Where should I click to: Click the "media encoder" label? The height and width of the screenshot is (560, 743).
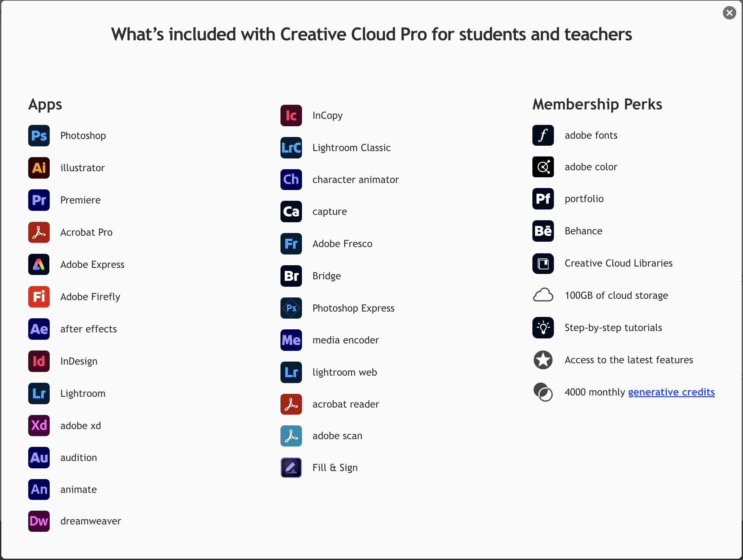346,340
